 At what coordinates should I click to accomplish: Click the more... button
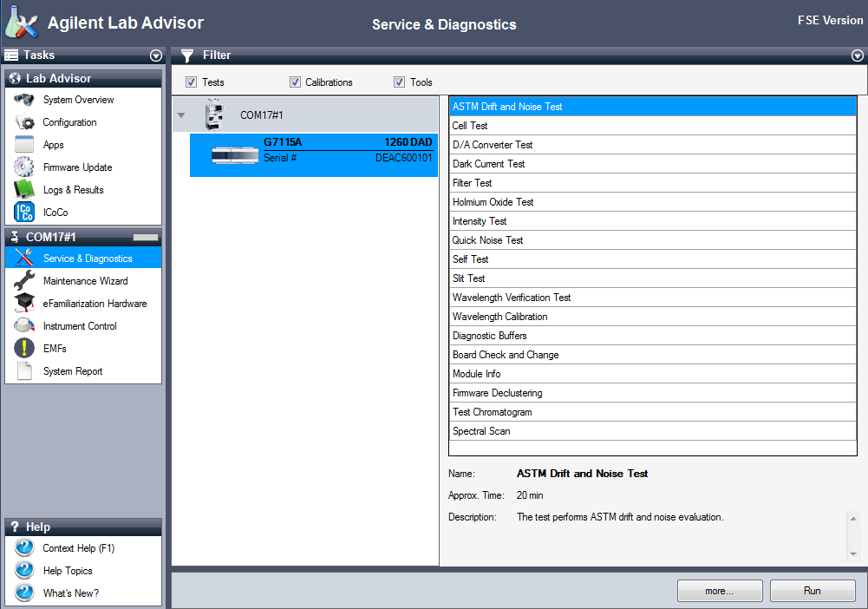coord(720,590)
